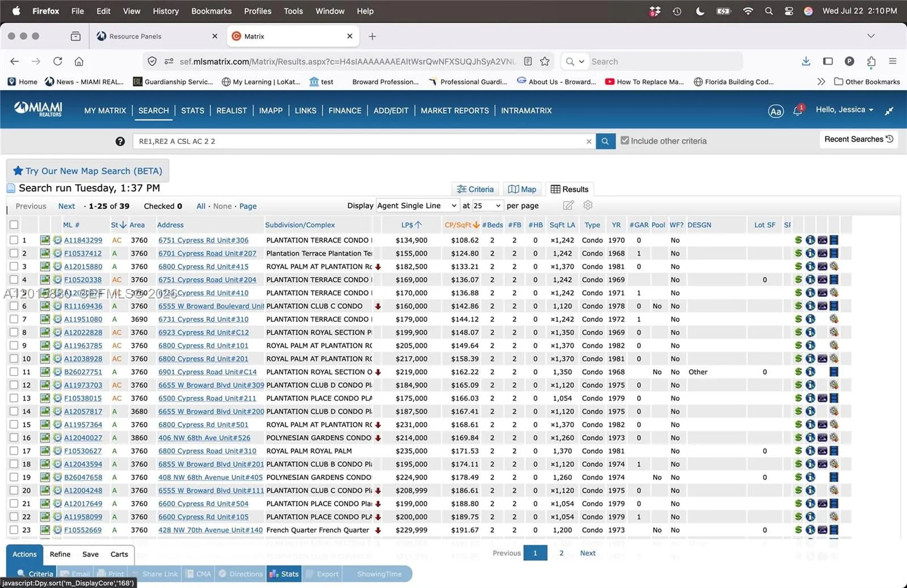
Task: Sort by the LP$ column header
Action: [x=412, y=225]
